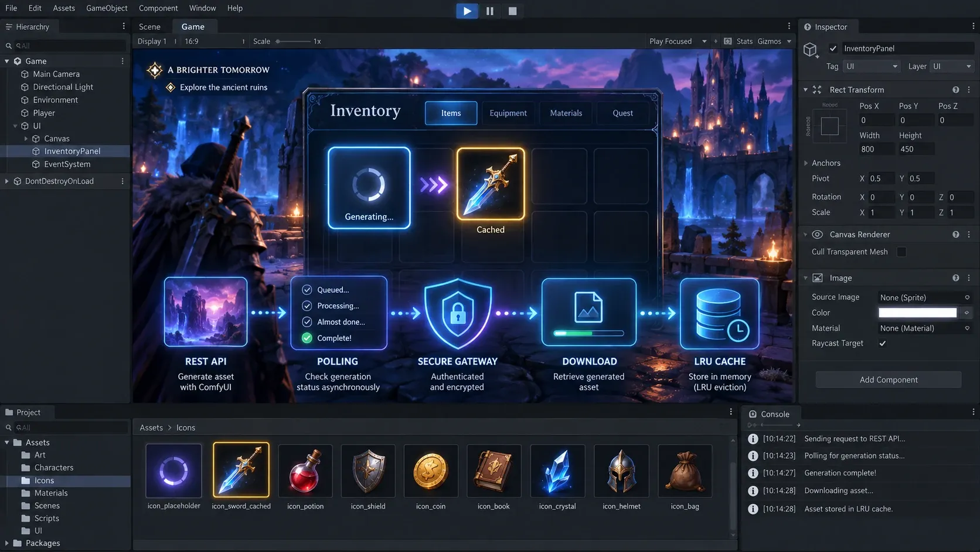980x552 pixels.
Task: Open Console panel three-dot options menu
Action: point(973,412)
